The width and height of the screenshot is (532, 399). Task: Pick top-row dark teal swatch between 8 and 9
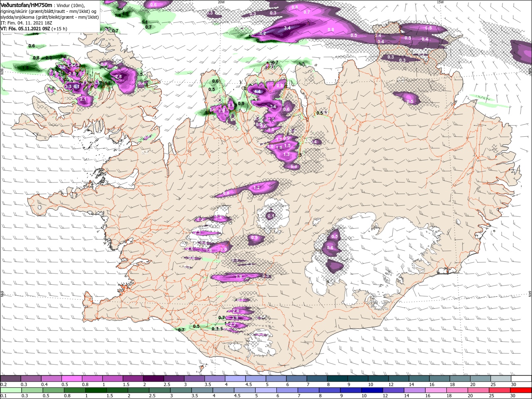tap(337, 379)
